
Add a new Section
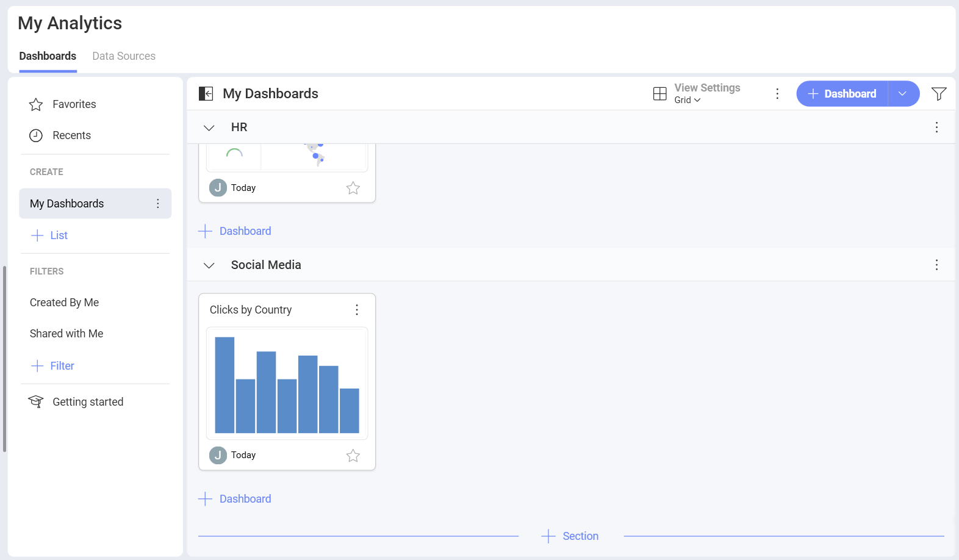tap(570, 536)
